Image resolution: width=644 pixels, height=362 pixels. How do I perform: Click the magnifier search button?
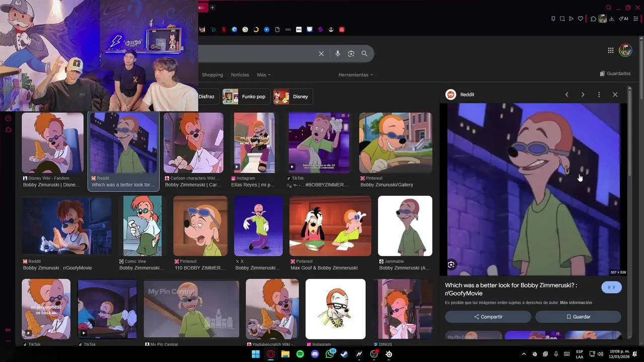[364, 53]
